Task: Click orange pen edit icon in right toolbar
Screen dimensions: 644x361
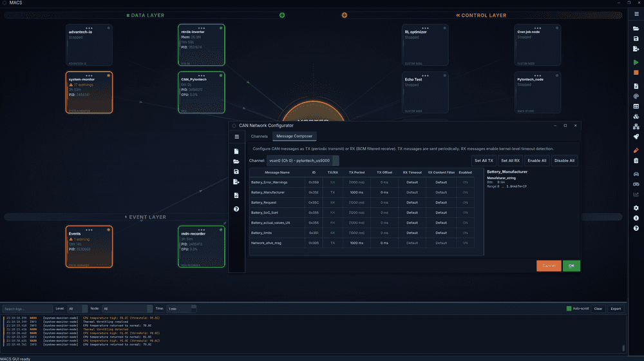Action: tap(636, 150)
